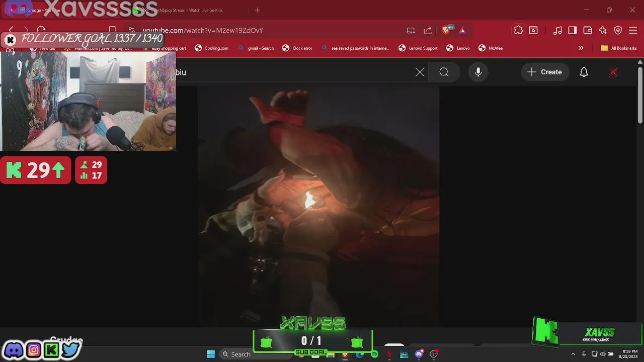Click the Instagram overlay icon

click(34, 349)
